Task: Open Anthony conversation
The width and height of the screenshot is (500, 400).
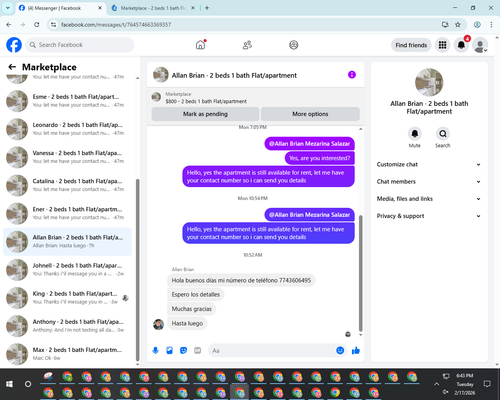Action: point(67,326)
